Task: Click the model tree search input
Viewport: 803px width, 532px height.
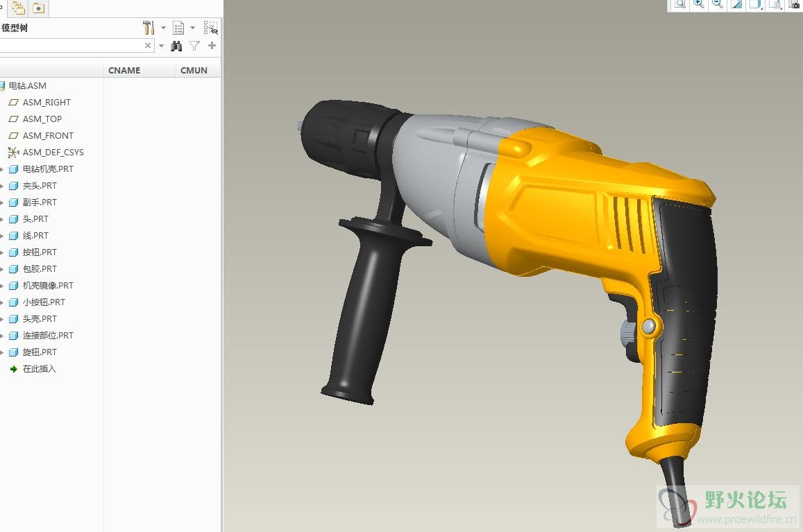Action: pos(69,46)
